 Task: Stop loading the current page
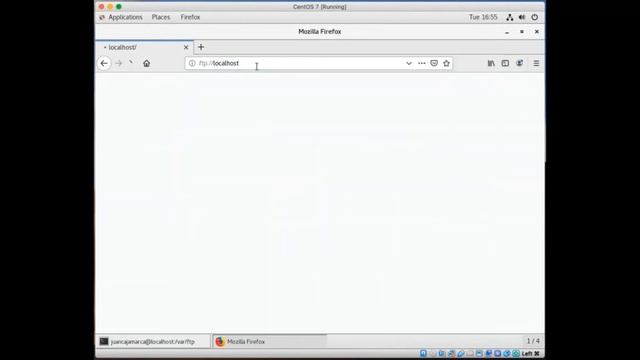(x=131, y=63)
